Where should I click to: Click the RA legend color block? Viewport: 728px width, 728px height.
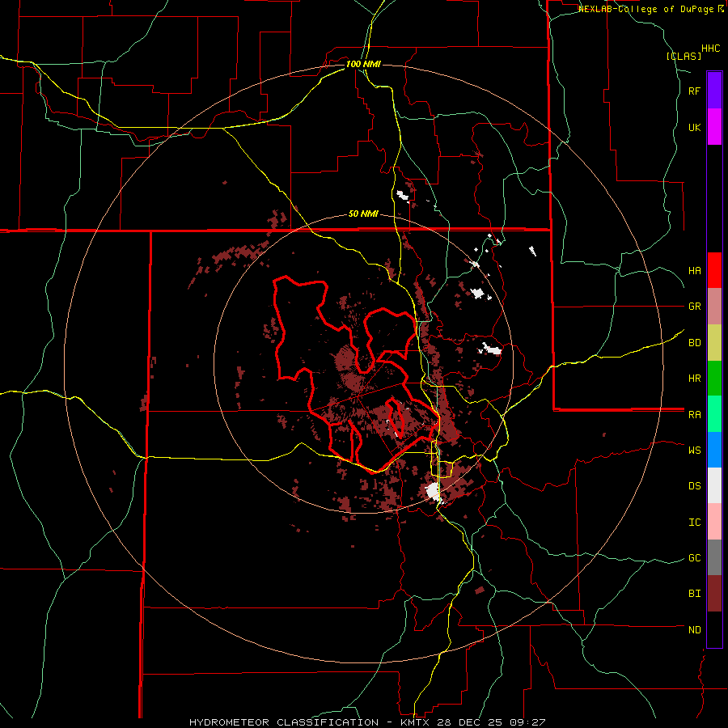(x=714, y=414)
